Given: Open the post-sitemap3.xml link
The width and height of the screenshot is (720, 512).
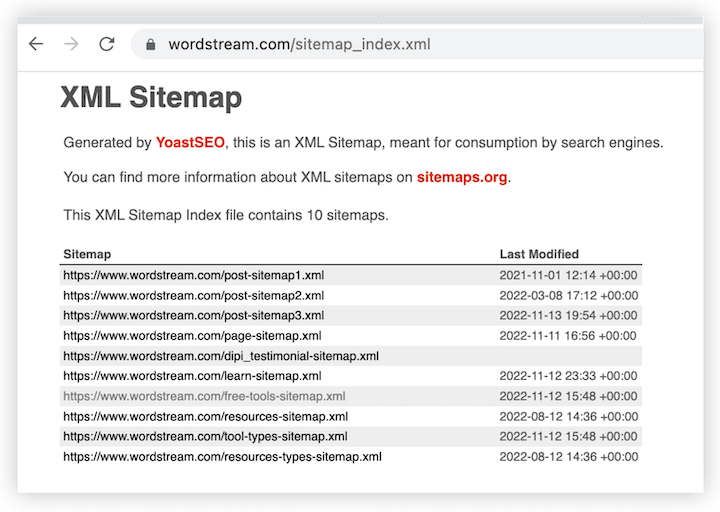Looking at the screenshot, I should (193, 315).
